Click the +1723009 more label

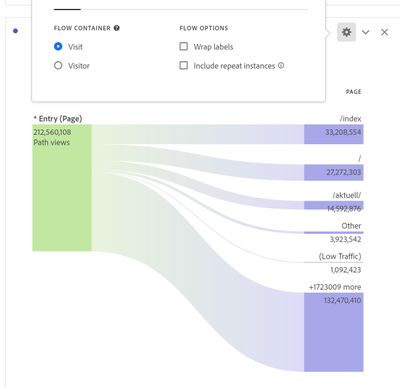335,287
